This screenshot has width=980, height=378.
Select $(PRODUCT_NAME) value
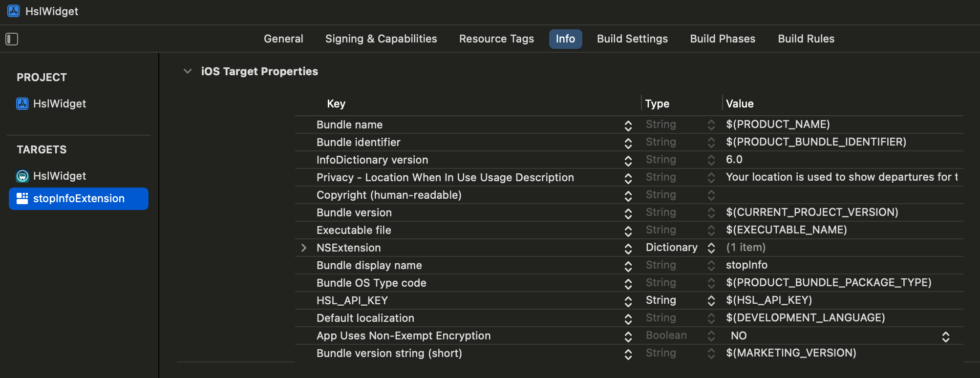click(x=778, y=125)
